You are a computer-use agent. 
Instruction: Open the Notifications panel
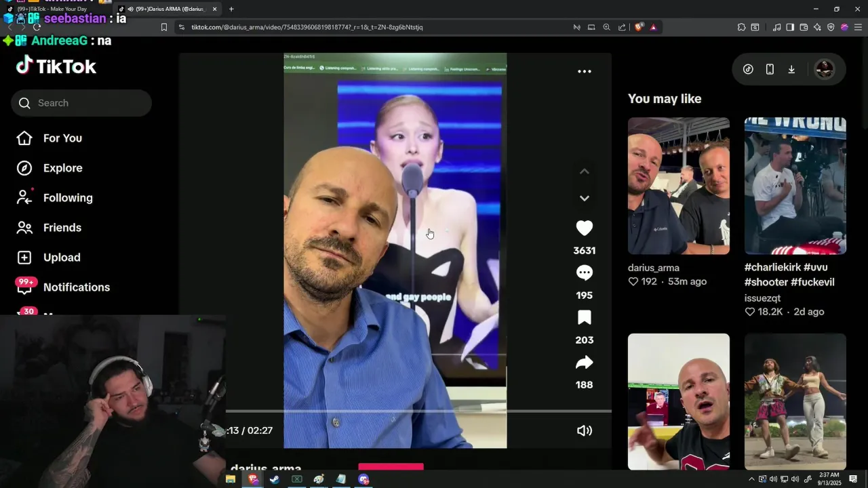pyautogui.click(x=62, y=287)
